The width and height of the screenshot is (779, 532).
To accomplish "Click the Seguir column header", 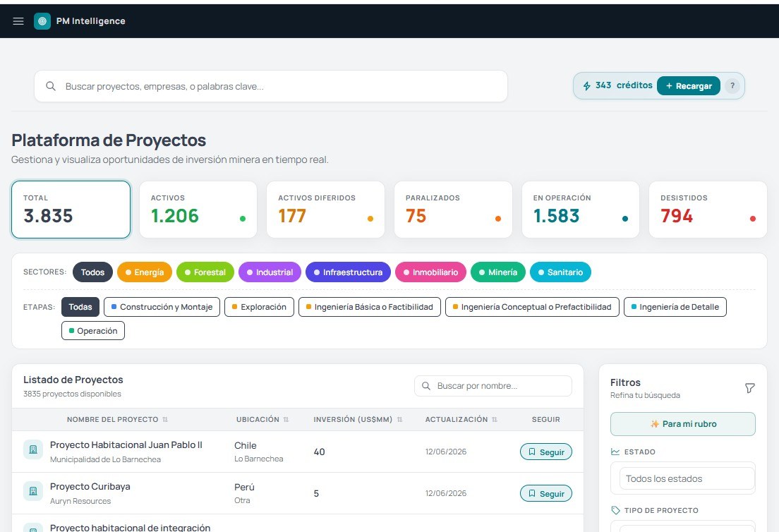I will (x=546, y=420).
